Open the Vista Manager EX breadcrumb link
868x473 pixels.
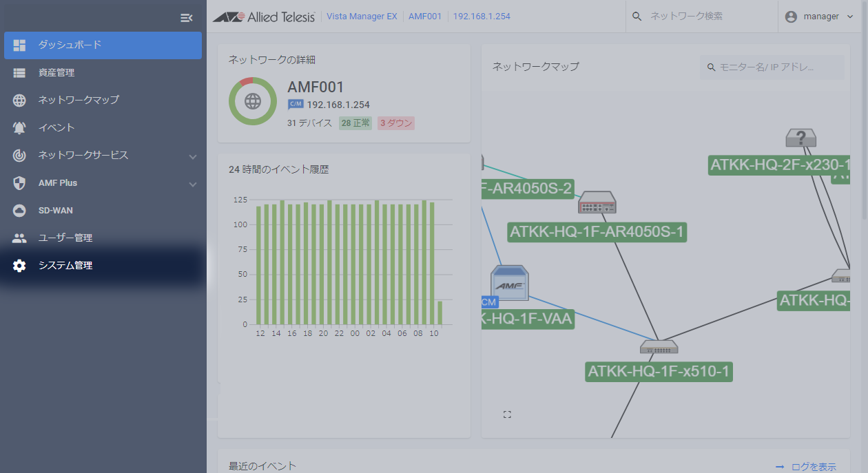click(x=362, y=16)
